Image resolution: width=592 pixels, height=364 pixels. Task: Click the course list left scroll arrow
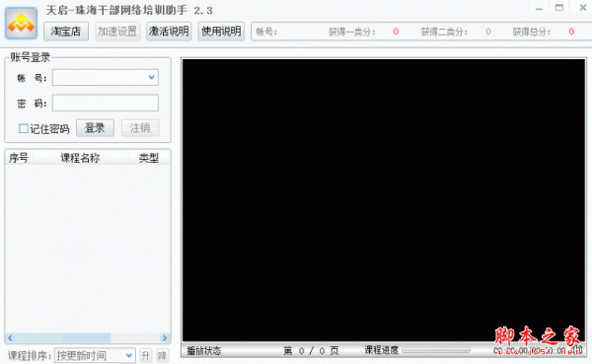tap(10, 337)
